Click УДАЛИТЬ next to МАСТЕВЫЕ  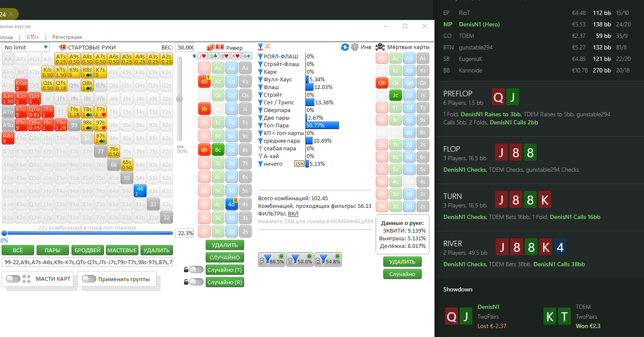click(x=157, y=250)
